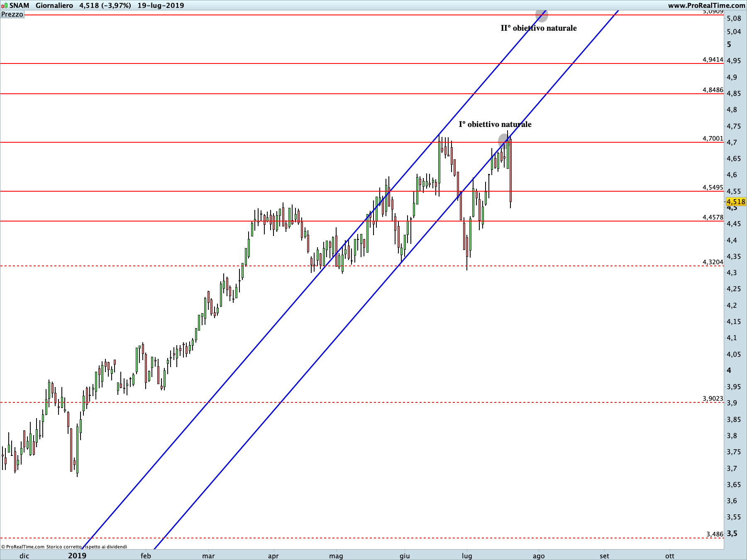The image size is (747, 560).
Task: Select the last red candle of 19 July
Action: tap(510, 170)
